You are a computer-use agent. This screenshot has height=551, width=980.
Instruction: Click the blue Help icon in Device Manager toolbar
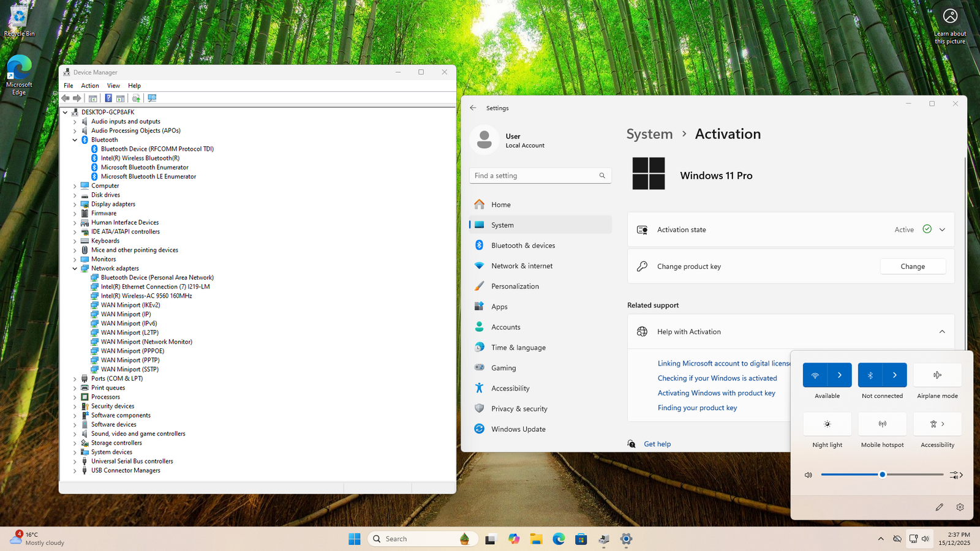(x=108, y=98)
